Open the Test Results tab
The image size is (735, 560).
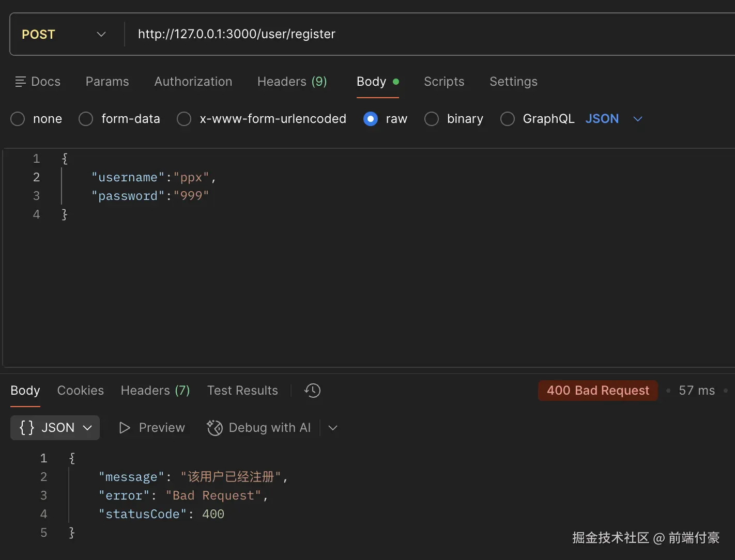point(242,391)
